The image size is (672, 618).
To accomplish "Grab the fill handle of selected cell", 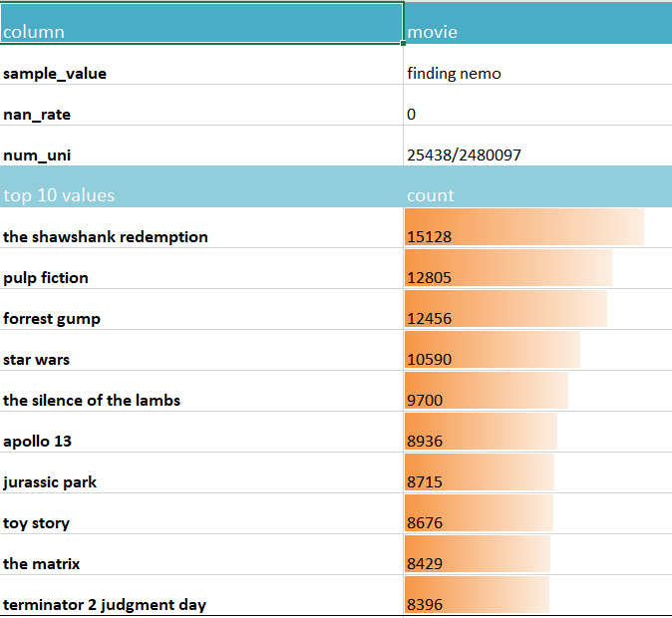I will pos(403,43).
